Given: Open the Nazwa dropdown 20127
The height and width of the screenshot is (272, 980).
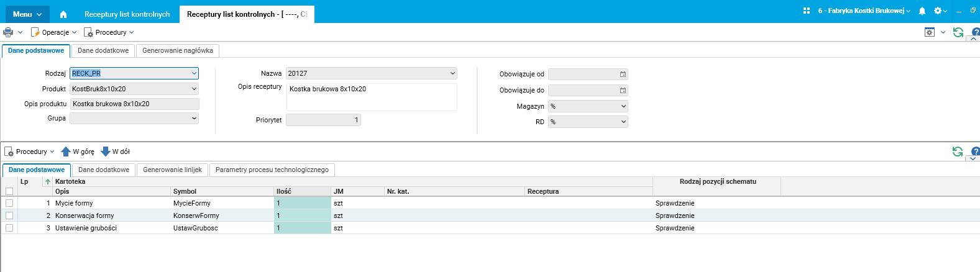Looking at the screenshot, I should pos(372,73).
